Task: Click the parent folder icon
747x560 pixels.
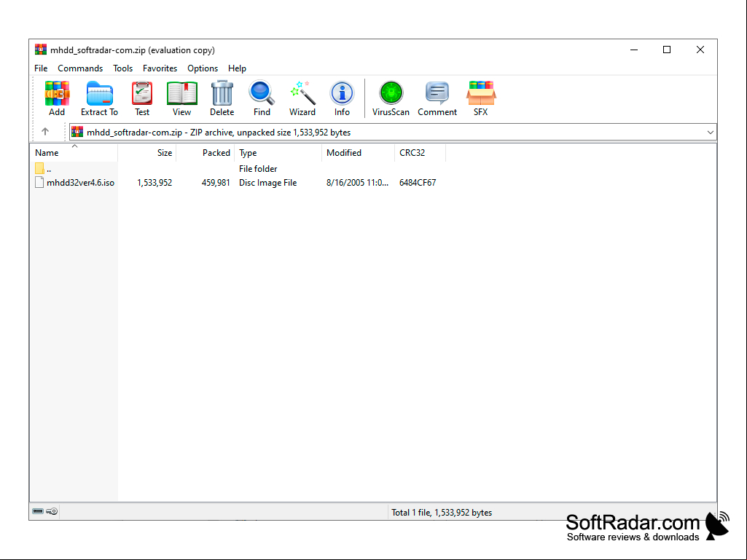Action: coord(39,168)
